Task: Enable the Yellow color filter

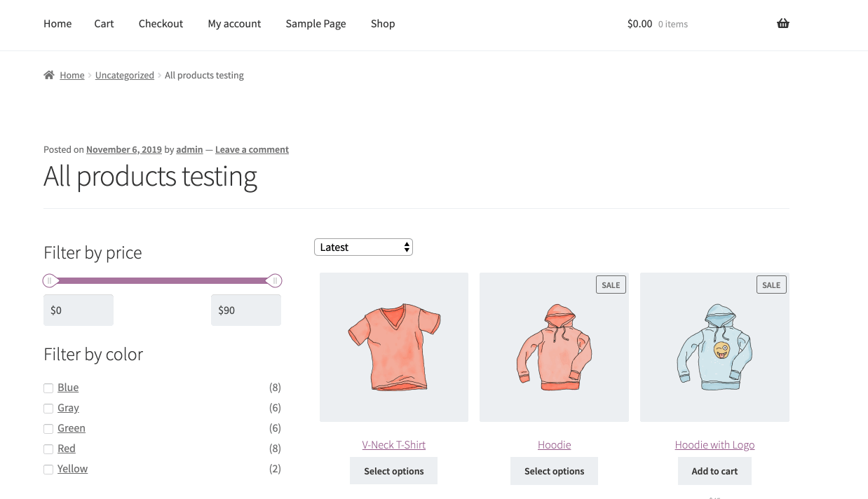Action: (48, 469)
